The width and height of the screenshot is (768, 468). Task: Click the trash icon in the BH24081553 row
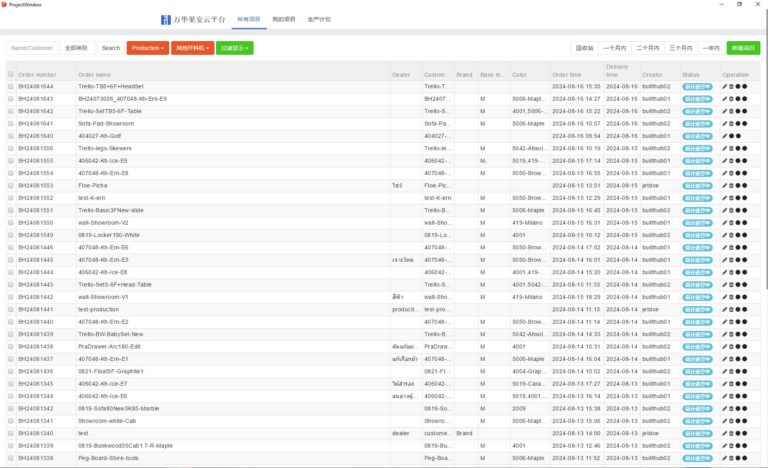[731, 185]
